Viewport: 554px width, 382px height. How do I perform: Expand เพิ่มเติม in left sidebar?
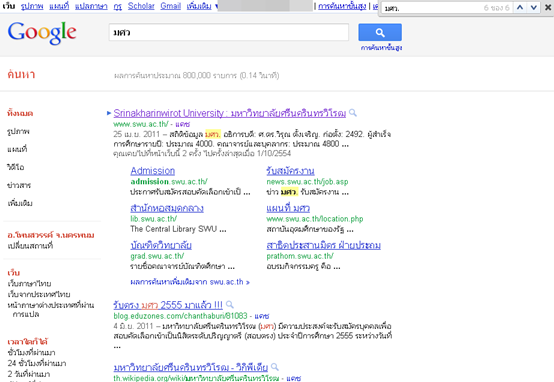point(20,203)
